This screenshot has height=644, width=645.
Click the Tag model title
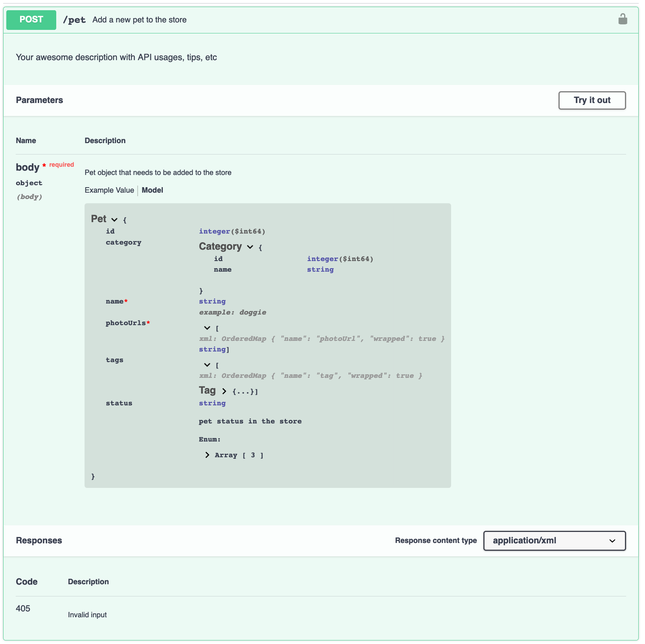[x=207, y=390]
